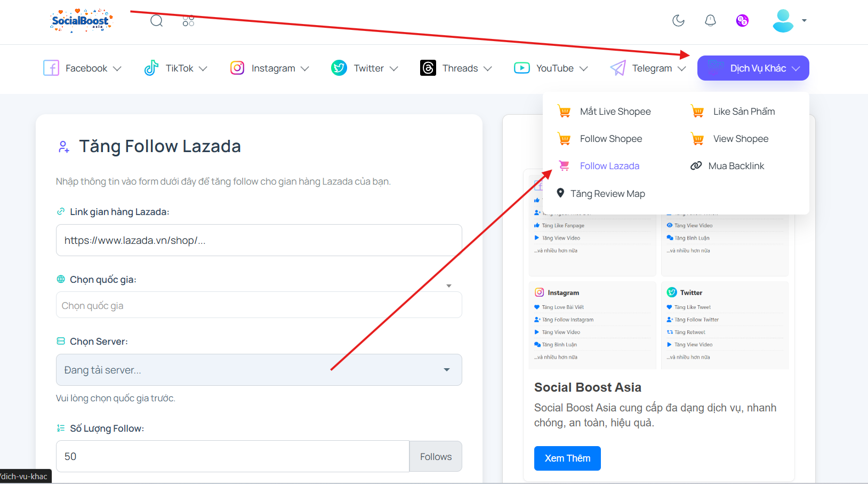Toggle dark mode moon icon
The width and height of the screenshot is (868, 484).
point(678,21)
